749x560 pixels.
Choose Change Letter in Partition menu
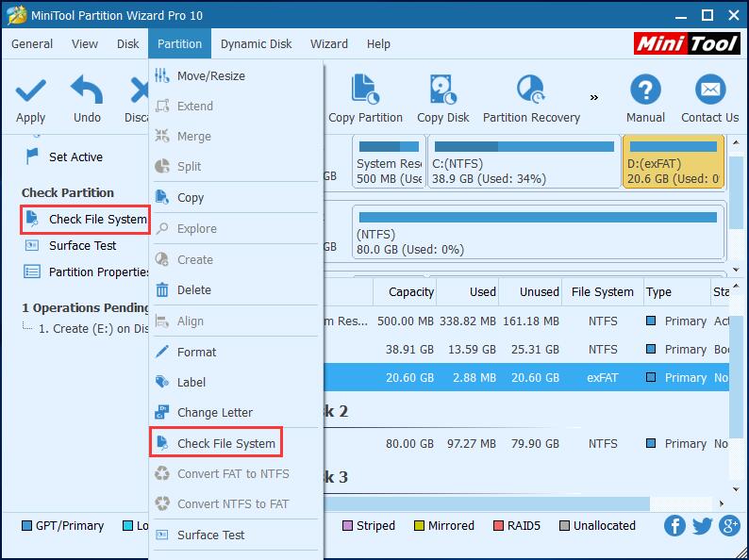(214, 413)
